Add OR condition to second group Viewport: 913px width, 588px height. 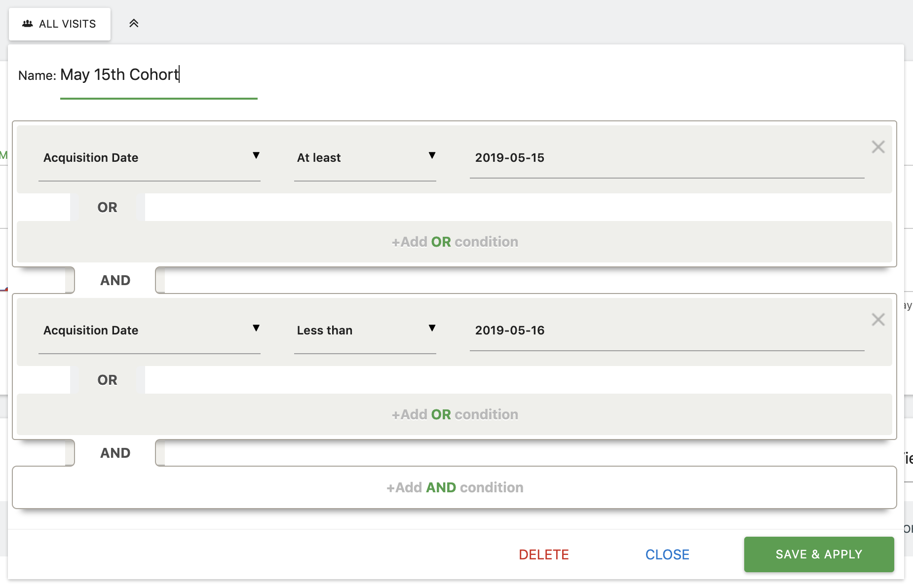[x=455, y=414]
